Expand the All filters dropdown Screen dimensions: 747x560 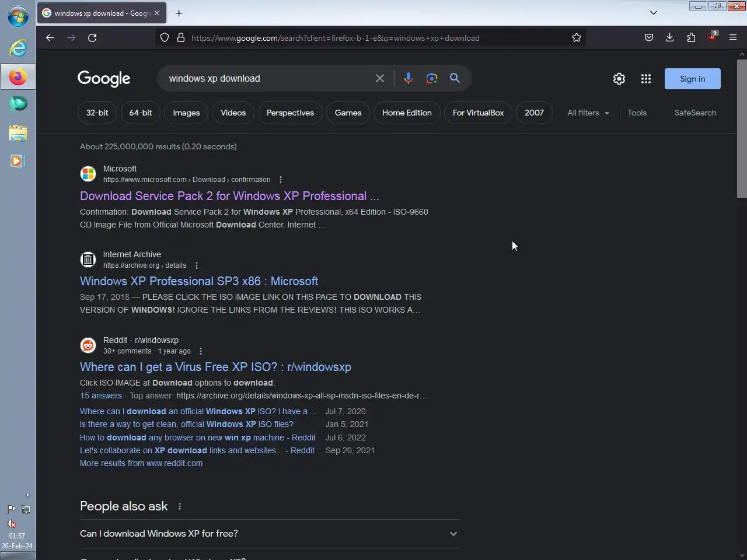click(588, 113)
